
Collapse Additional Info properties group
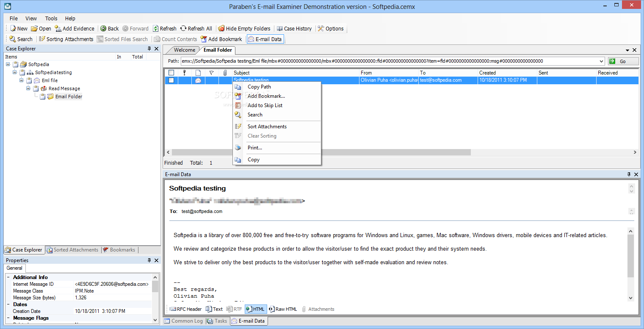point(8,277)
